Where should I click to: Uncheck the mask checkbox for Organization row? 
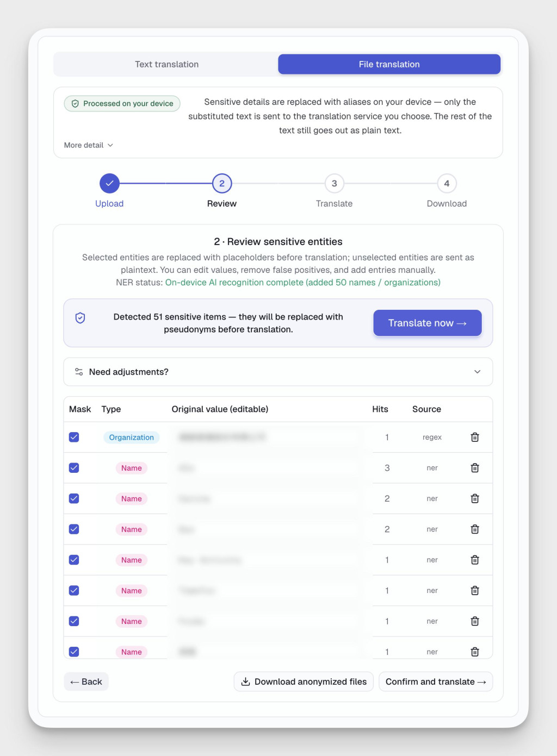[74, 437]
